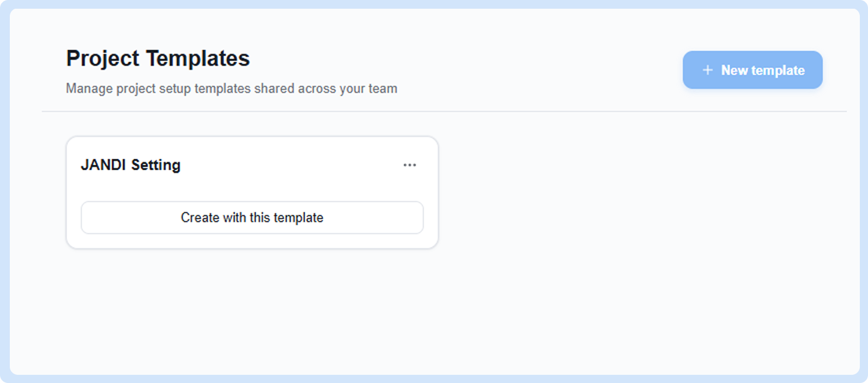868x383 pixels.
Task: Use the JANDI Setting template to create project
Action: click(252, 218)
